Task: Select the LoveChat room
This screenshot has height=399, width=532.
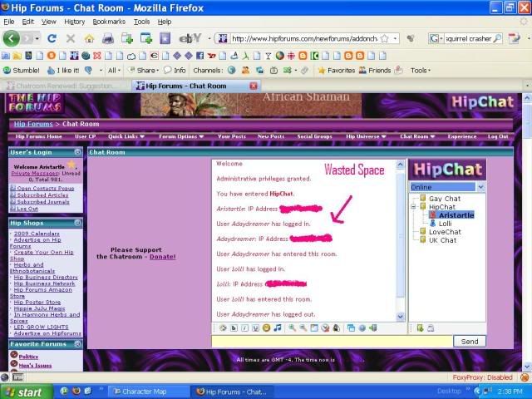Action: click(444, 232)
